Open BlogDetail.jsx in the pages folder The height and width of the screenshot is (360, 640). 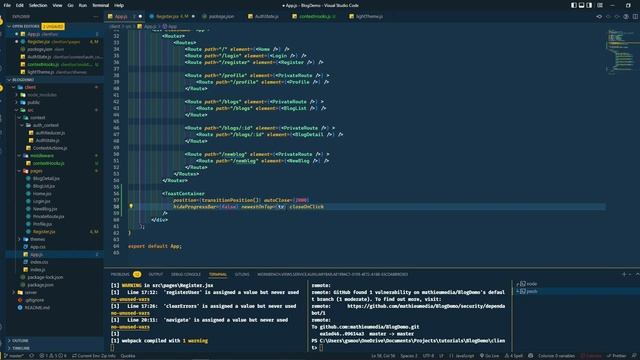[x=46, y=178]
